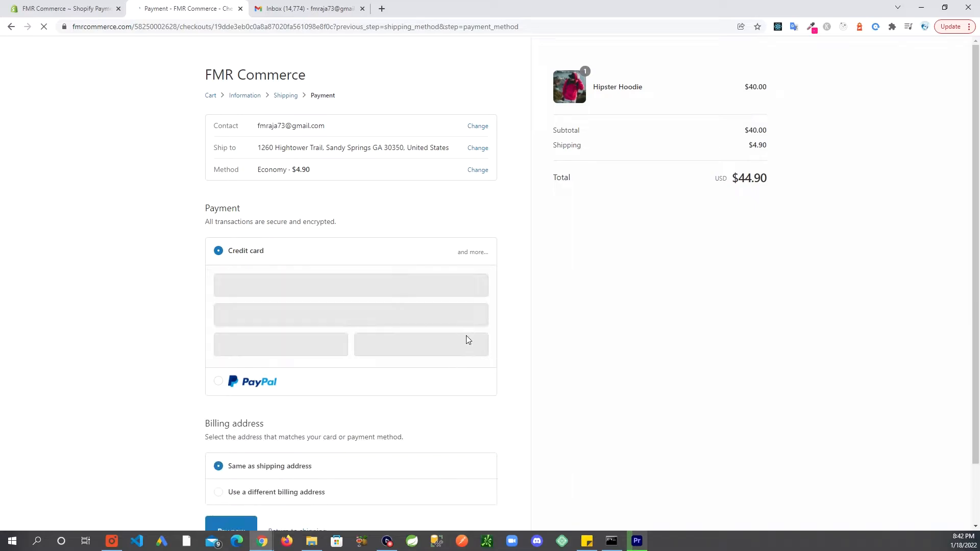The image size is (980, 551).
Task: Click the browser profile/account icon
Action: pyautogui.click(x=925, y=26)
